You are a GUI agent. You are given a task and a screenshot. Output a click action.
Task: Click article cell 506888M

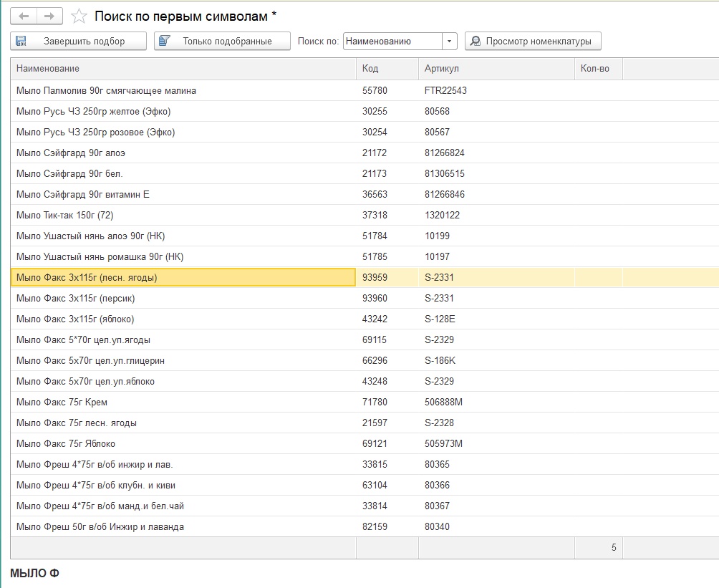coord(496,403)
